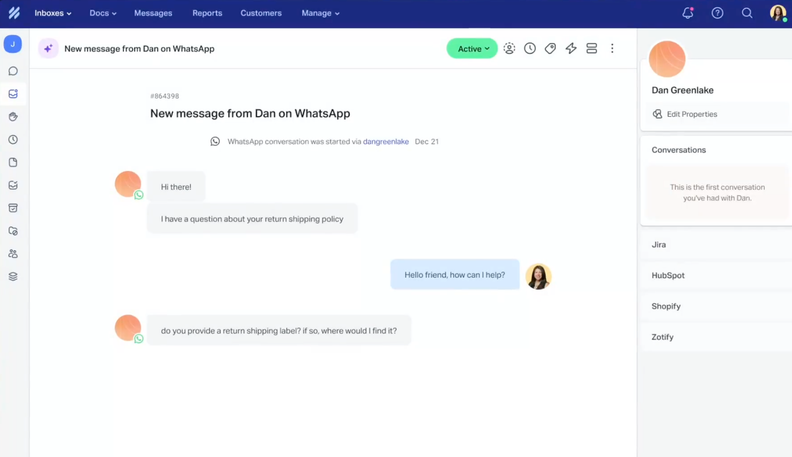Click the snooze clock toolbar icon
This screenshot has width=792, height=457.
click(530, 48)
